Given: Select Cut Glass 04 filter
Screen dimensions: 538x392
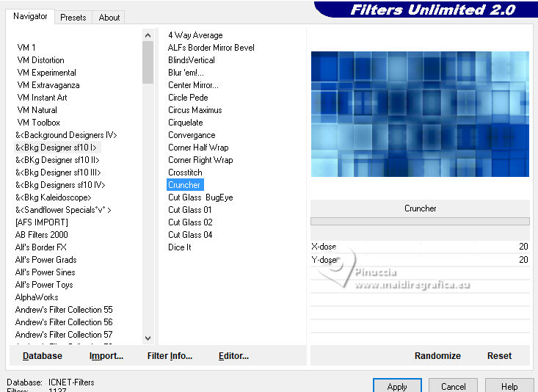Looking at the screenshot, I should click(190, 235).
